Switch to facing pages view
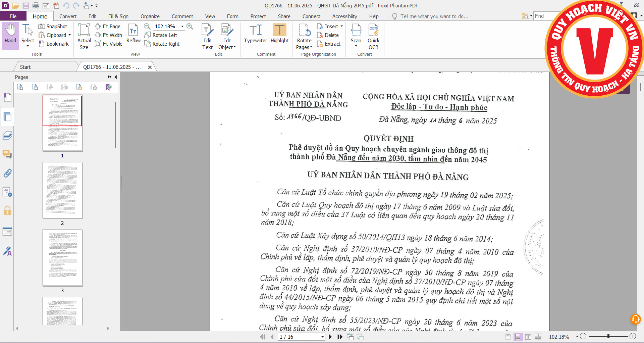Screen dimensions: 644x343 tap(528, 337)
